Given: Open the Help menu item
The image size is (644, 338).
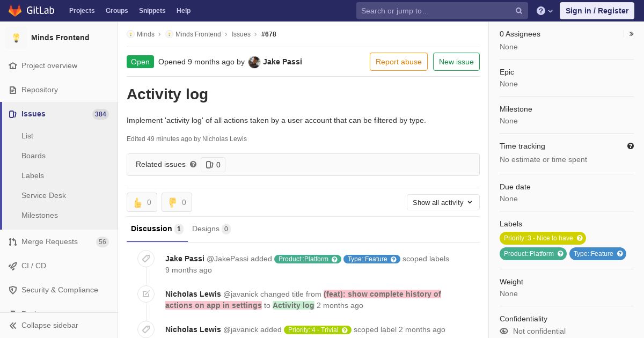Looking at the screenshot, I should pyautogui.click(x=184, y=11).
